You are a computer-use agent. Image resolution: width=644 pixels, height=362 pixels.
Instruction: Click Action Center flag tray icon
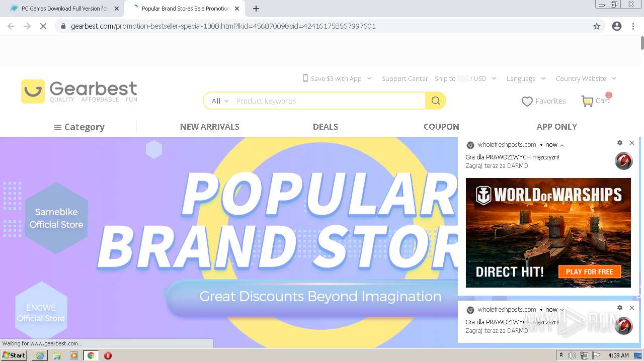(x=596, y=355)
